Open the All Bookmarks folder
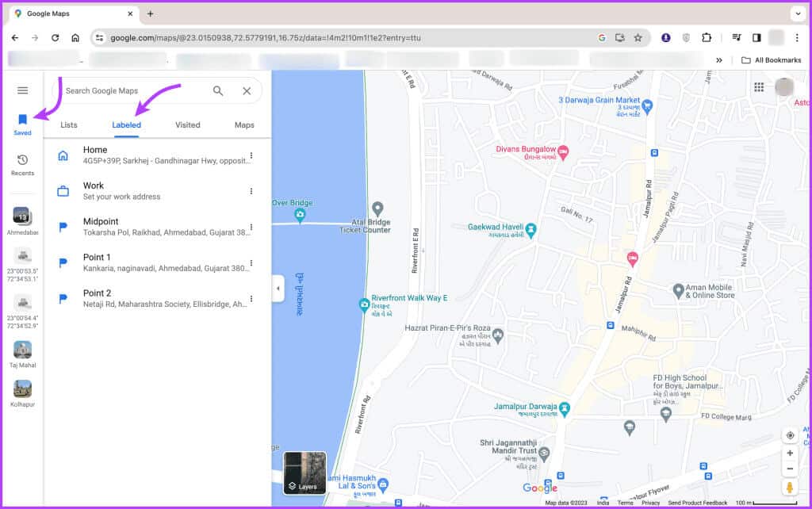812x509 pixels. [771, 60]
